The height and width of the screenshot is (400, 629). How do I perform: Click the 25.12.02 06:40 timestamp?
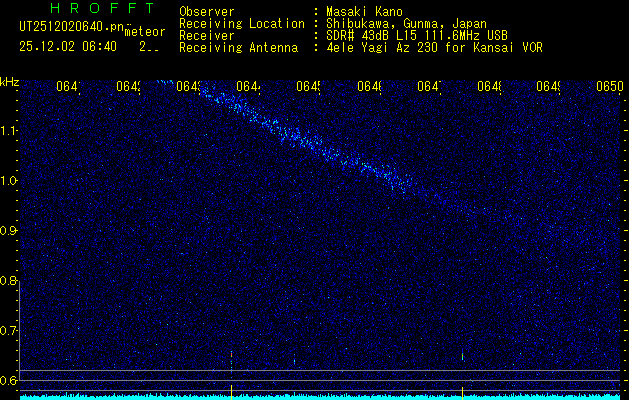coord(68,46)
